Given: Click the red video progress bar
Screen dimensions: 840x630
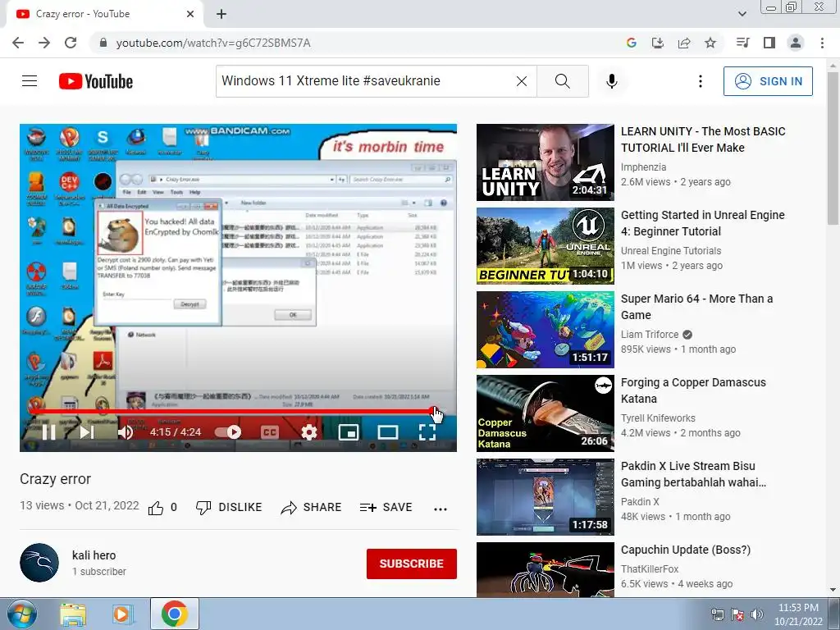Looking at the screenshot, I should point(232,412).
